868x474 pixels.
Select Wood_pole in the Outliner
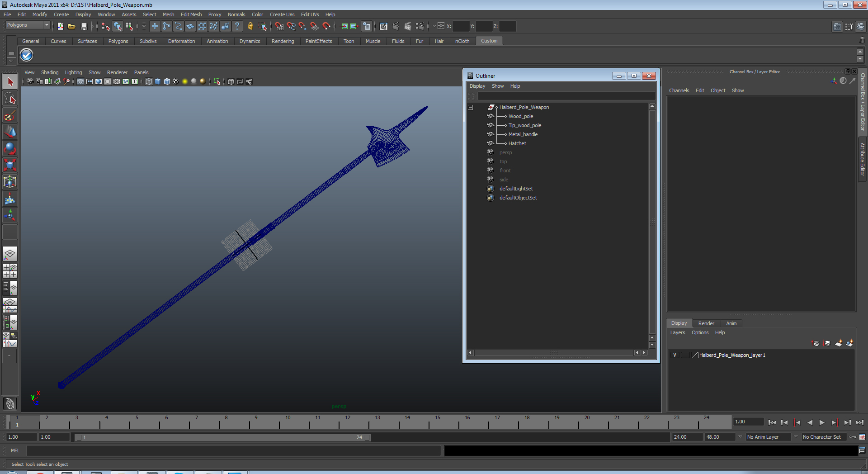[521, 116]
